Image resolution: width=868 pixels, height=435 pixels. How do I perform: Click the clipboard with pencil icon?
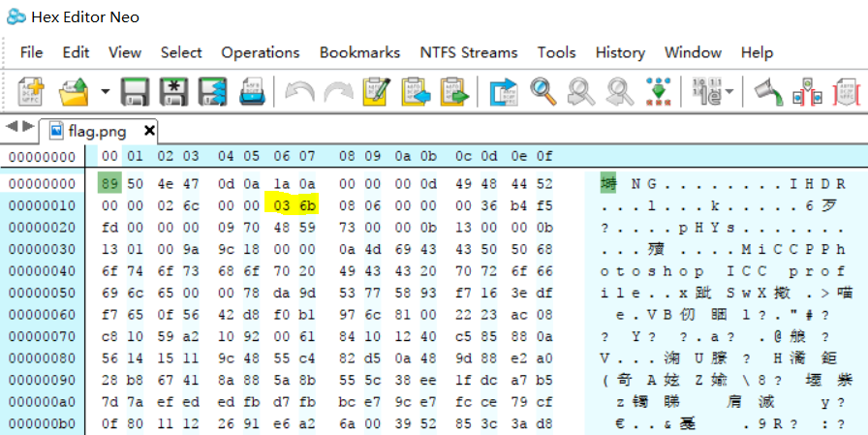[377, 91]
